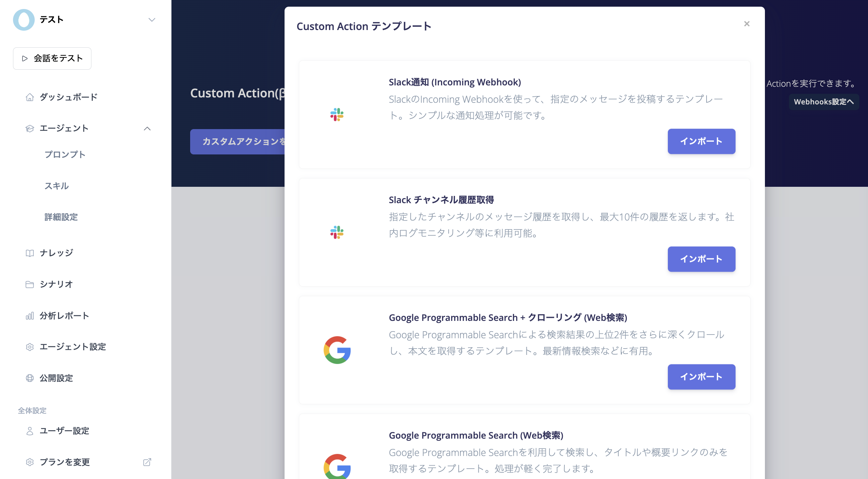The width and height of the screenshot is (868, 479).
Task: Click the folder icon beside シナリオ
Action: pyautogui.click(x=30, y=284)
